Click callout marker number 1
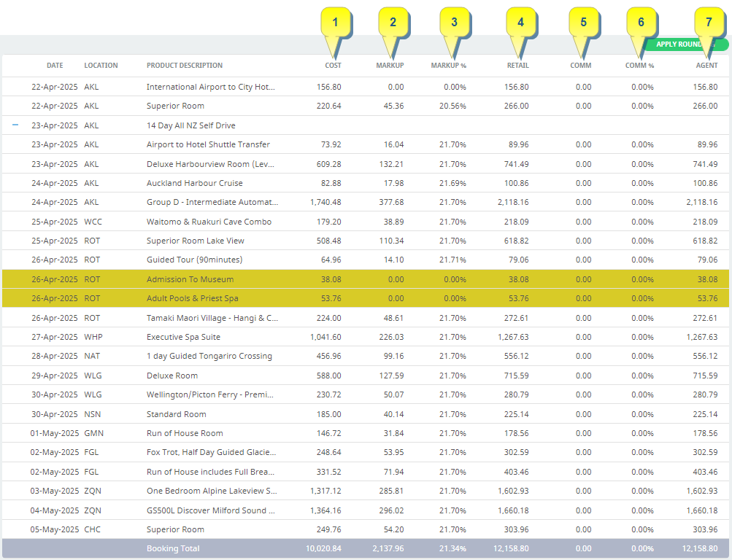This screenshot has width=732, height=560. (335, 23)
